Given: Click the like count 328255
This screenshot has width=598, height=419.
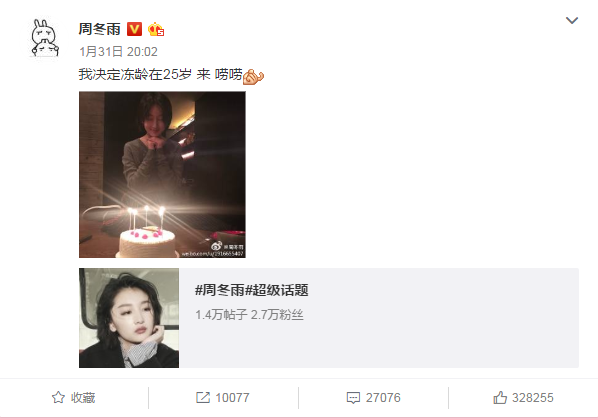Looking at the screenshot, I should click(x=532, y=398).
